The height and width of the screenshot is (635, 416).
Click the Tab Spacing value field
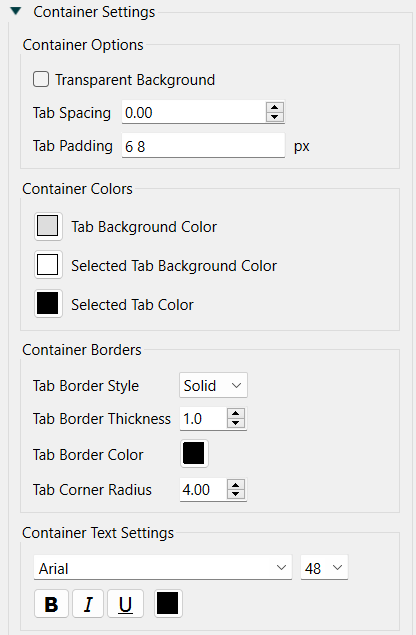pyautogui.click(x=194, y=112)
